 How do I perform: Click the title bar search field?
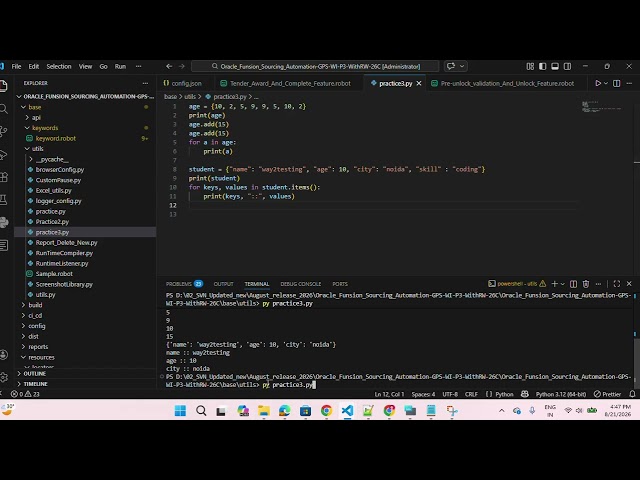coord(315,66)
